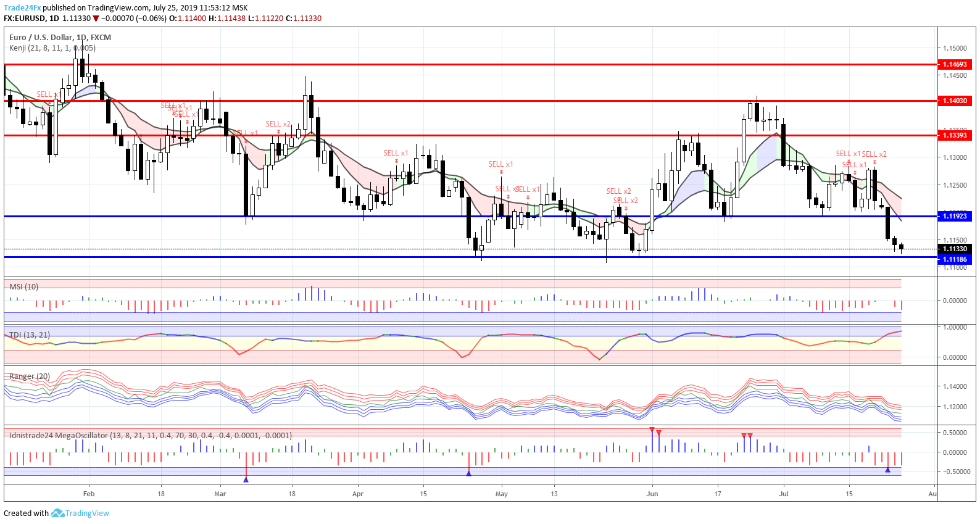
Task: Click the Kenji indicator legend
Action: pyautogui.click(x=52, y=48)
